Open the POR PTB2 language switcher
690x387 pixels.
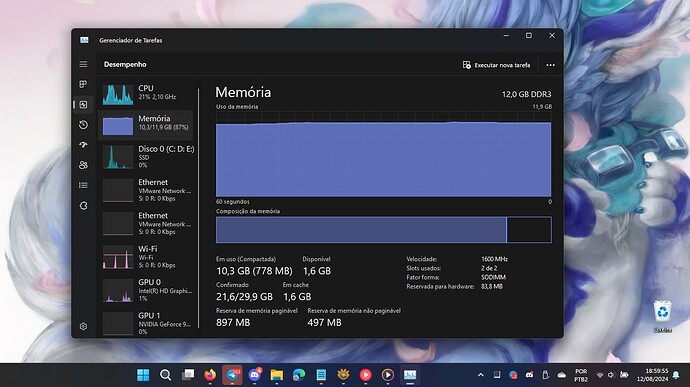(581, 375)
